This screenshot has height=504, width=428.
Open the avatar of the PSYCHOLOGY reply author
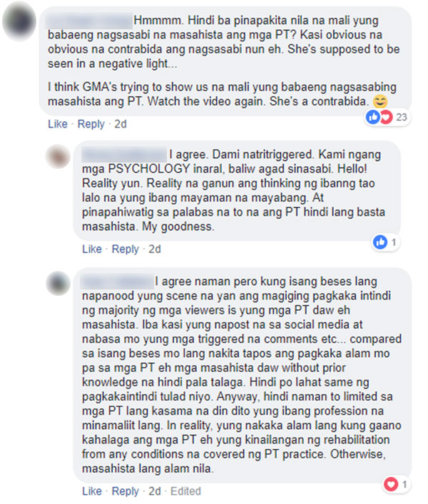(x=58, y=157)
